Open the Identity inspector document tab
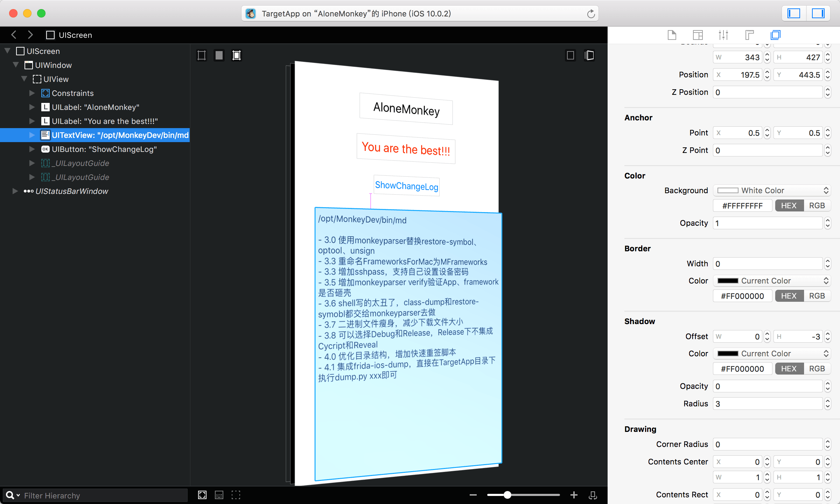This screenshot has width=840, height=504. pyautogui.click(x=672, y=35)
